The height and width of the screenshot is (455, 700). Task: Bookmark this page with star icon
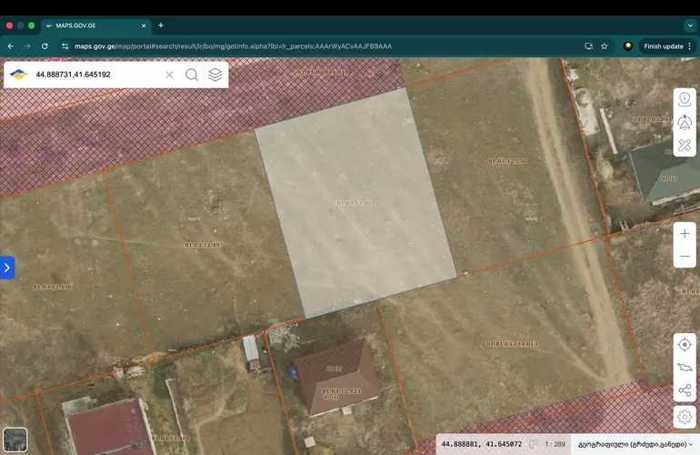tap(604, 46)
